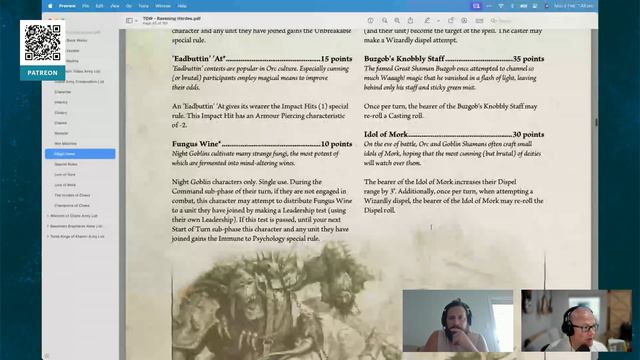
Task: Click the webcam feed of man wearing glasses
Action: click(576, 321)
